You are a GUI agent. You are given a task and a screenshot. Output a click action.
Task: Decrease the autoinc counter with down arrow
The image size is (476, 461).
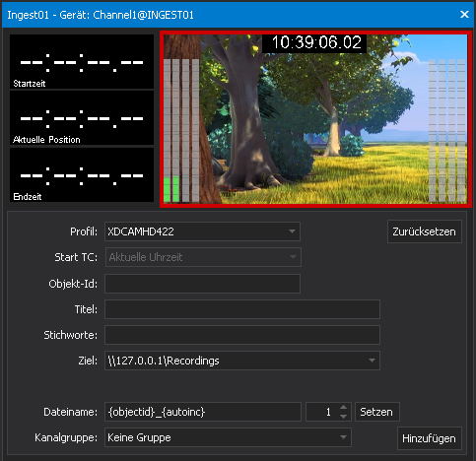tap(343, 417)
